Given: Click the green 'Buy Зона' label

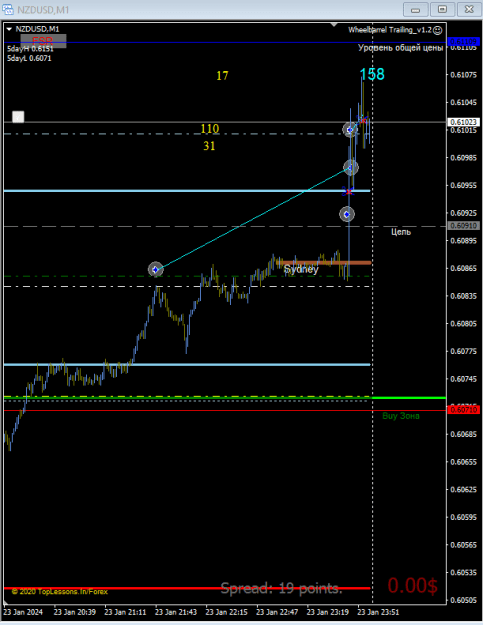Looking at the screenshot, I should click(401, 416).
